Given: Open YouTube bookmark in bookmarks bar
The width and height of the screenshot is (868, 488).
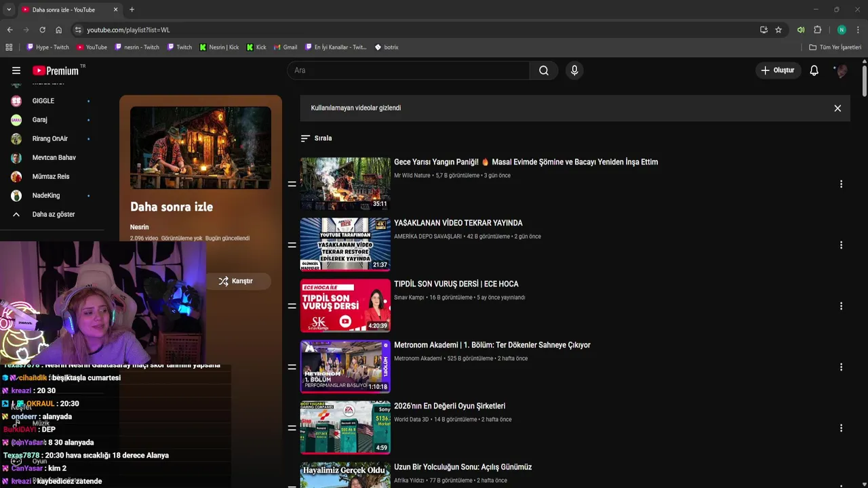Looking at the screenshot, I should pyautogui.click(x=92, y=47).
